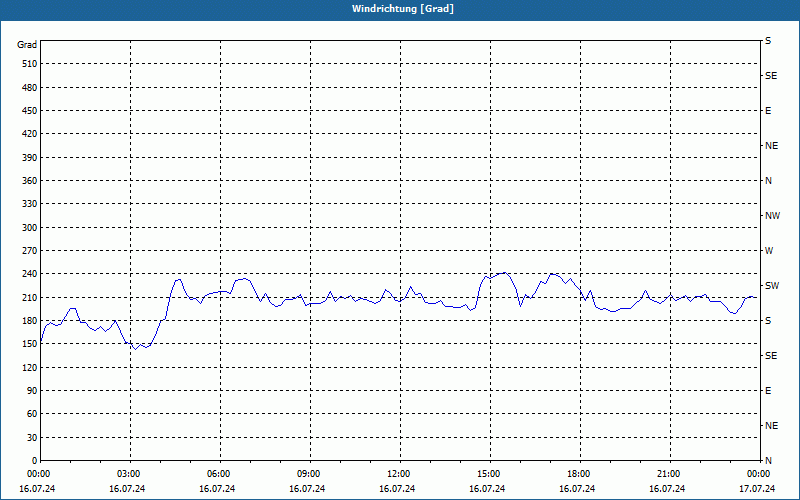
Task: Select the 150 y-axis value
Action: click(x=30, y=344)
